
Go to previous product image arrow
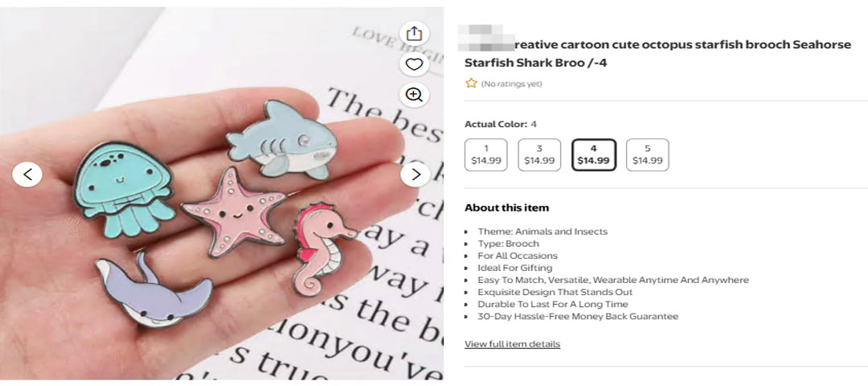tap(27, 175)
